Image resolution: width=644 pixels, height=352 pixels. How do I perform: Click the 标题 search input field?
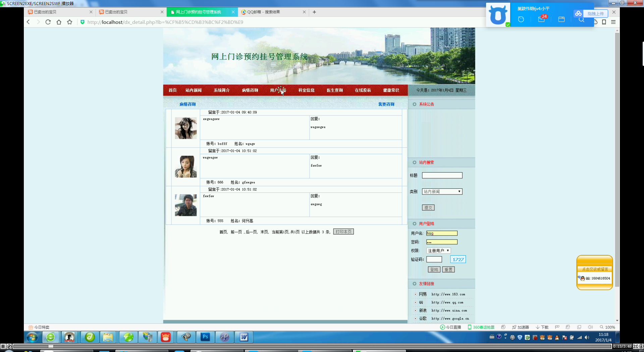tap(442, 175)
